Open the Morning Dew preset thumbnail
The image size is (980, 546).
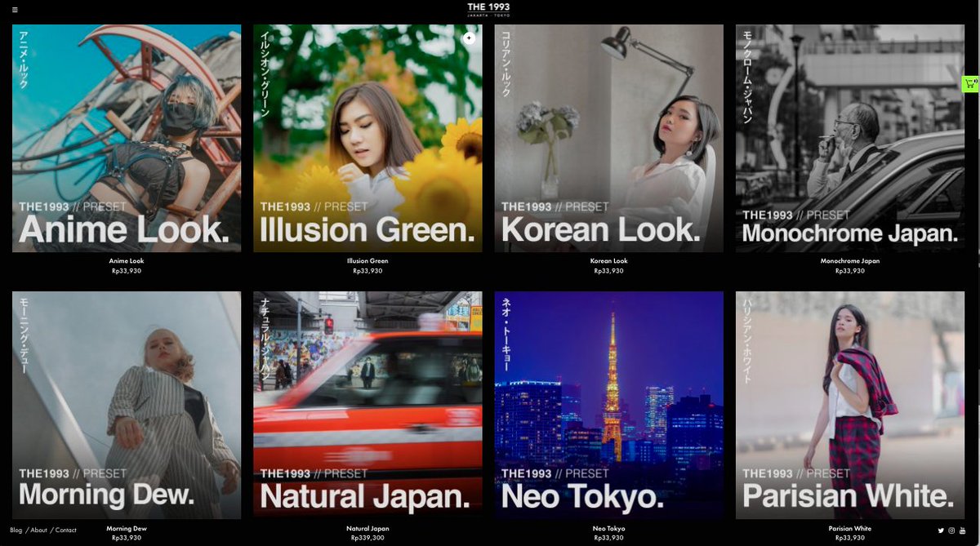pyautogui.click(x=127, y=406)
